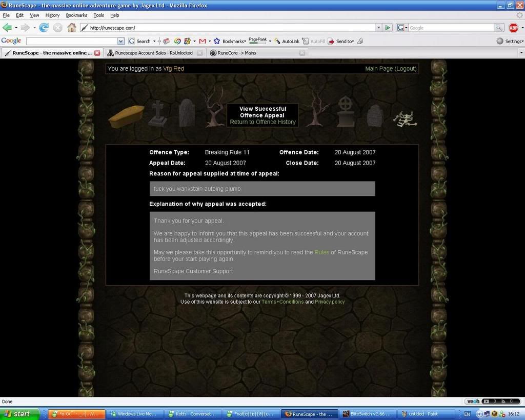Image resolution: width=525 pixels, height=420 pixels.
Task: Click the green Back arrow button
Action: coord(7,28)
